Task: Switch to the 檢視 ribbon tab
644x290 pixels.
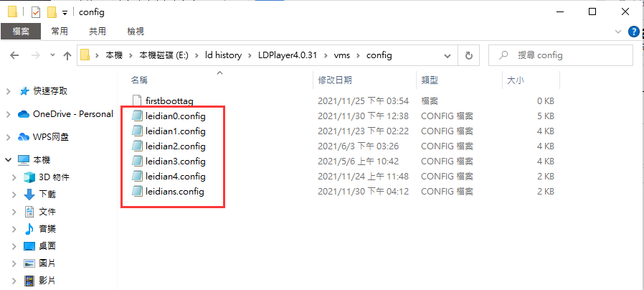Action: (136, 32)
